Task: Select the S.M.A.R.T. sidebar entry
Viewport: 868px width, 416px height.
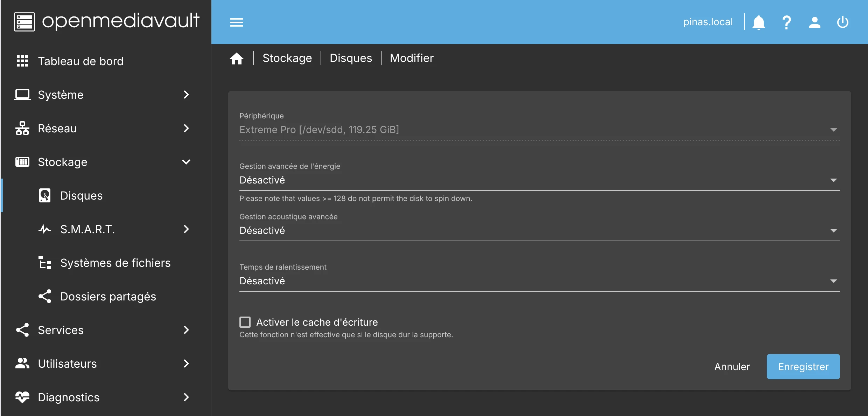Action: click(106, 229)
